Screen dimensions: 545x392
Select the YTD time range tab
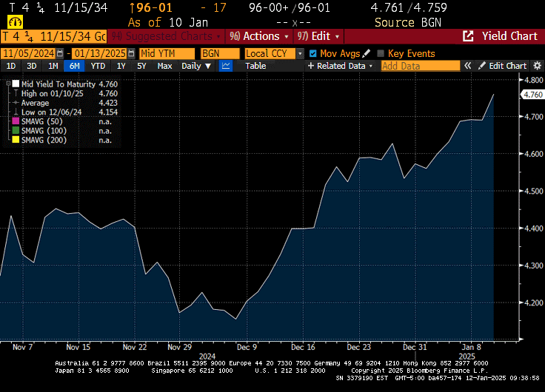coord(98,66)
